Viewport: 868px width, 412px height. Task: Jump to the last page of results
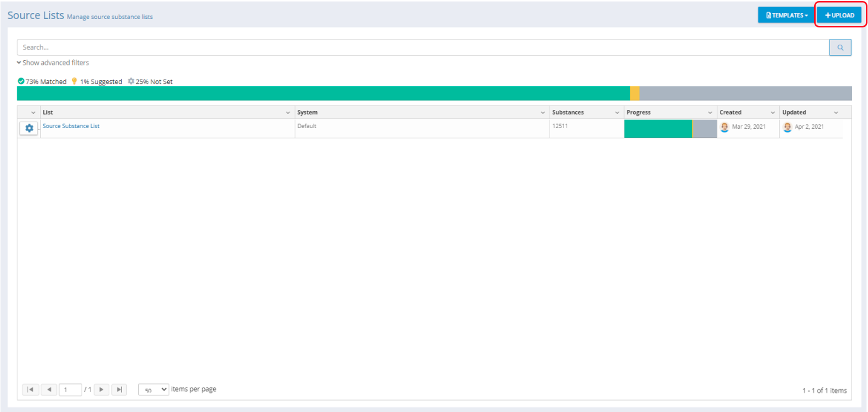(x=119, y=390)
